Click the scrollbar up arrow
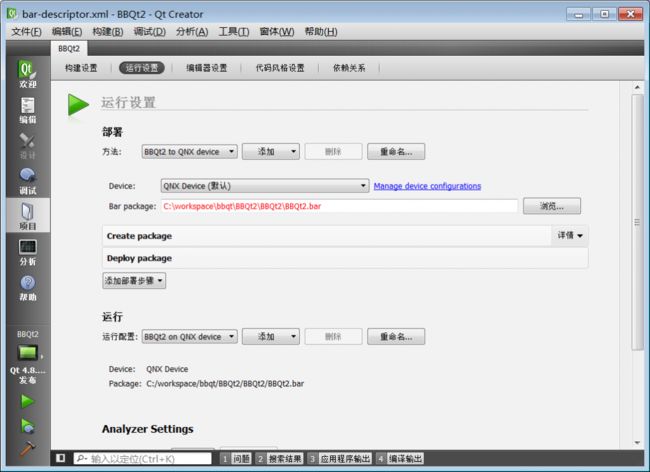Image resolution: width=650 pixels, height=472 pixels. (638, 87)
